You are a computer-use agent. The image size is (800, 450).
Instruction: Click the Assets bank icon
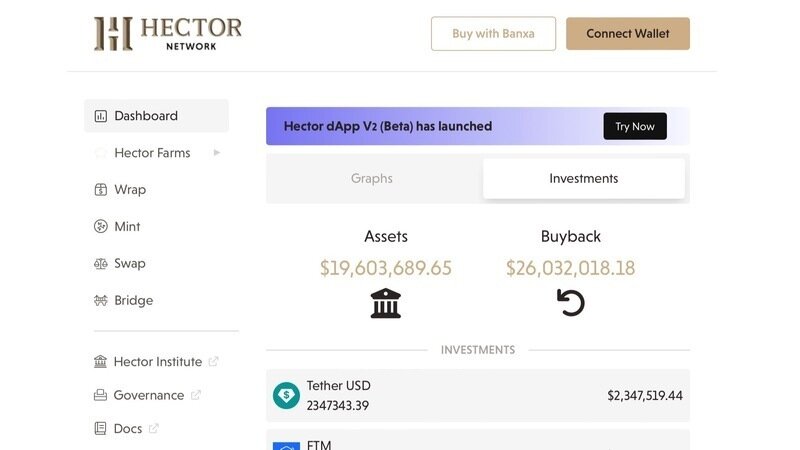(386, 302)
